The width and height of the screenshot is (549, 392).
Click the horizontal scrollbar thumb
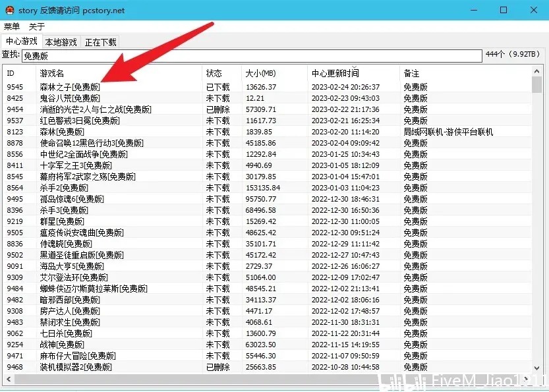[x=266, y=379]
